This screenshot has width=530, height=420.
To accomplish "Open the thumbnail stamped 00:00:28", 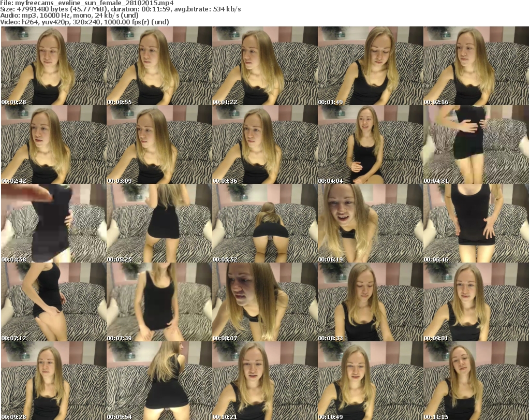I will click(x=54, y=66).
